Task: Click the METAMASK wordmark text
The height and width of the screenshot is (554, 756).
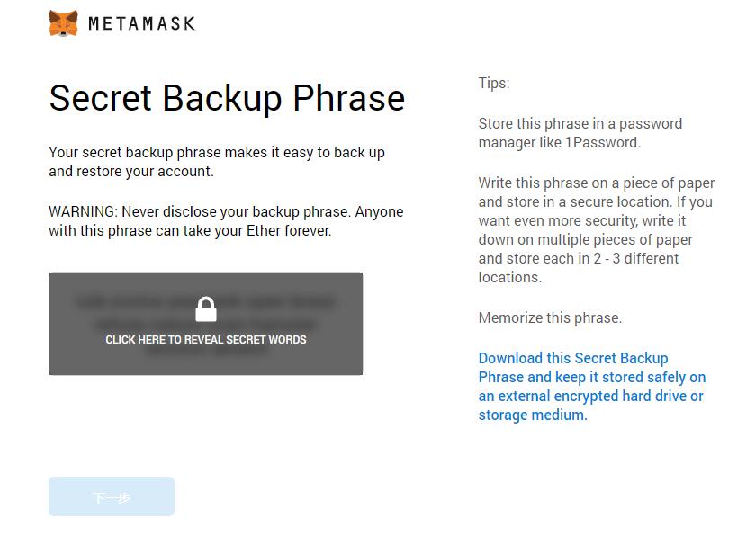Action: tap(141, 24)
